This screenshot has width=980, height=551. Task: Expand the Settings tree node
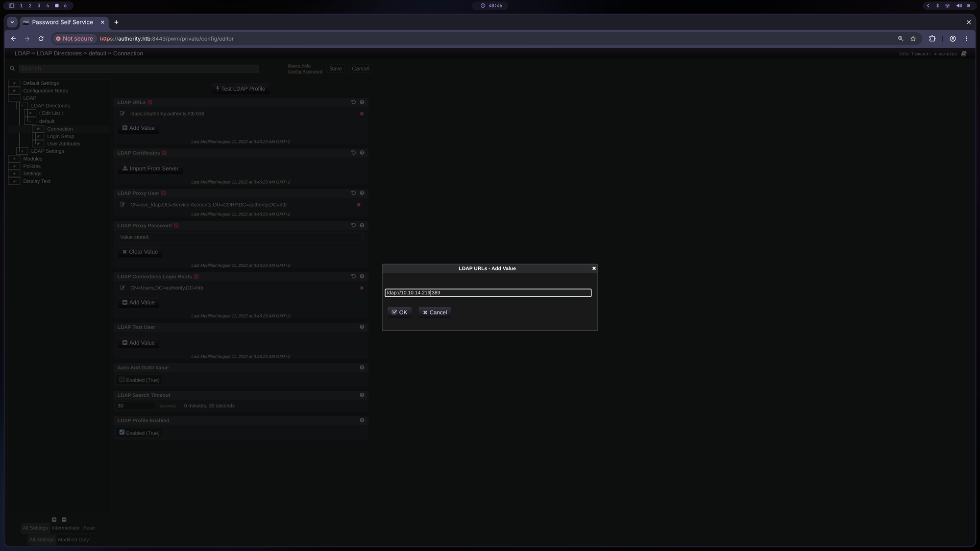pos(14,174)
